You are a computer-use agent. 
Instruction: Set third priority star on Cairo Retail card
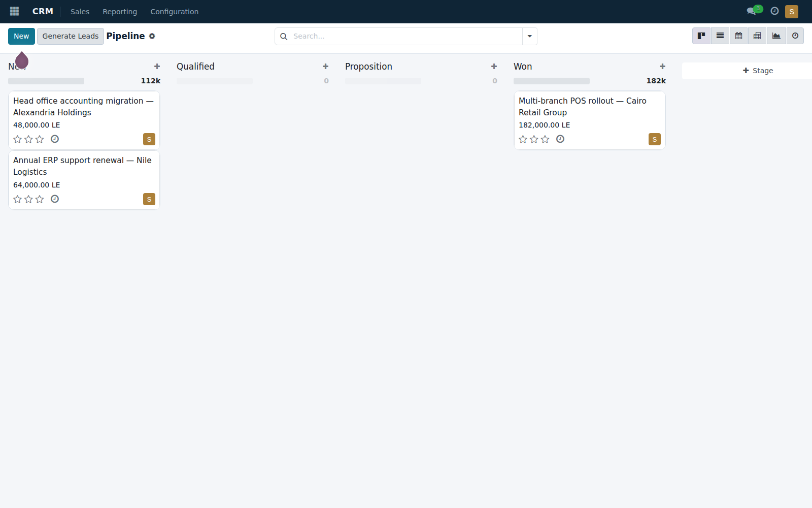[545, 139]
